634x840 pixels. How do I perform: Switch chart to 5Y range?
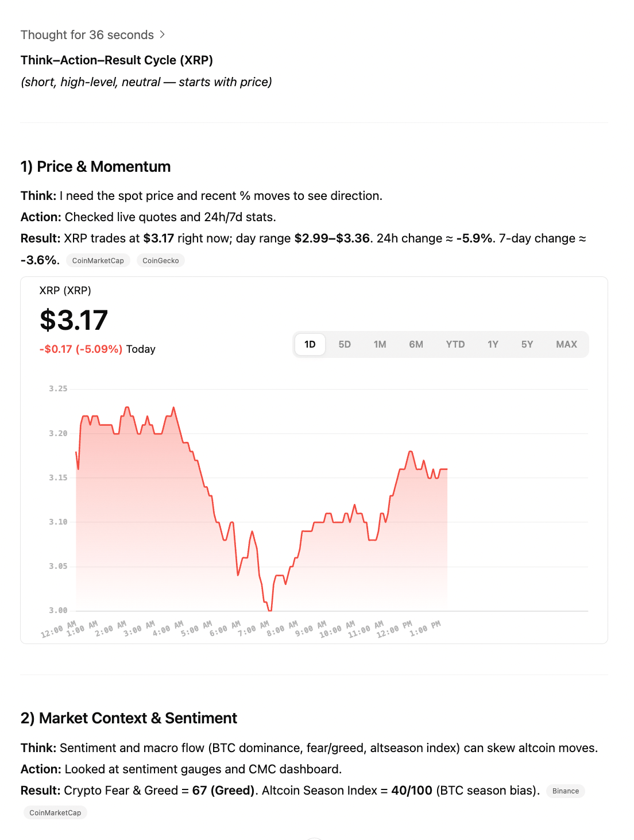point(527,344)
